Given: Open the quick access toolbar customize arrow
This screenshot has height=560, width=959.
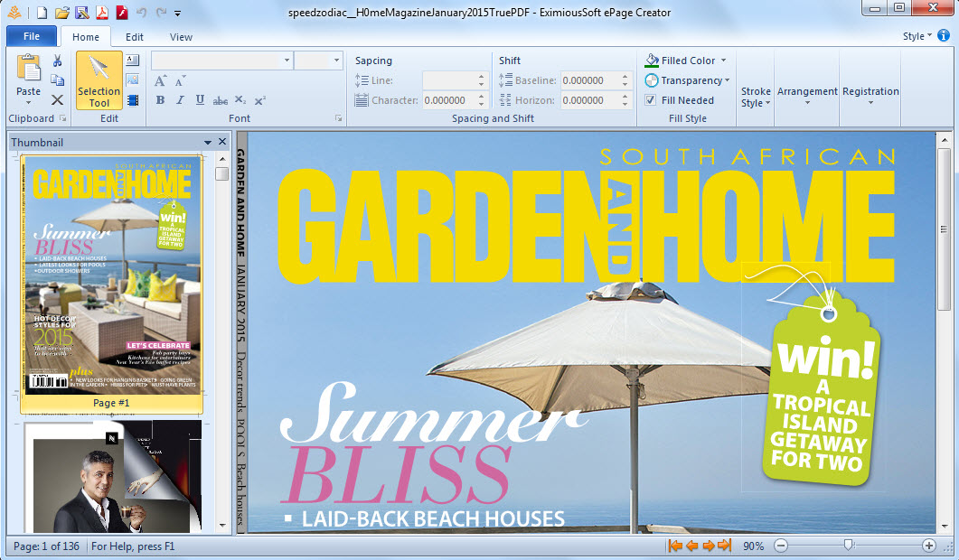Looking at the screenshot, I should point(177,13).
